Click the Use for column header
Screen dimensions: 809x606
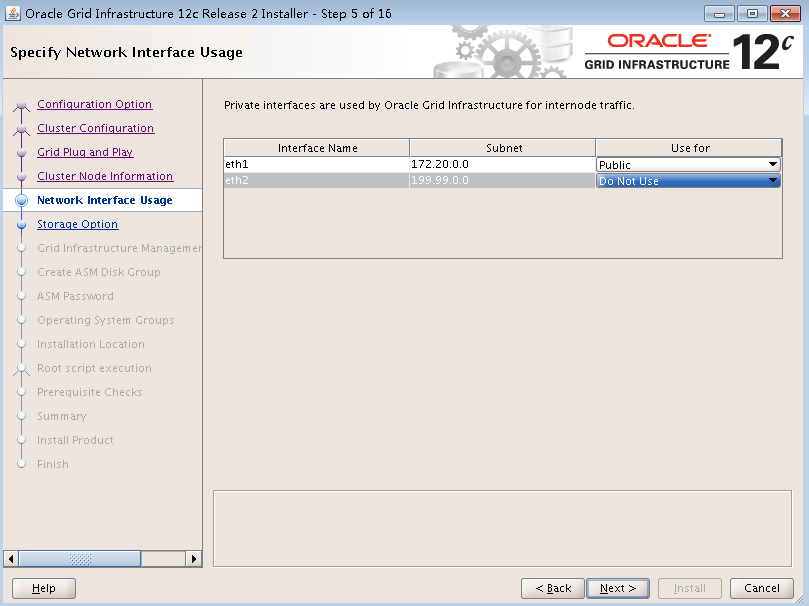[x=689, y=148]
